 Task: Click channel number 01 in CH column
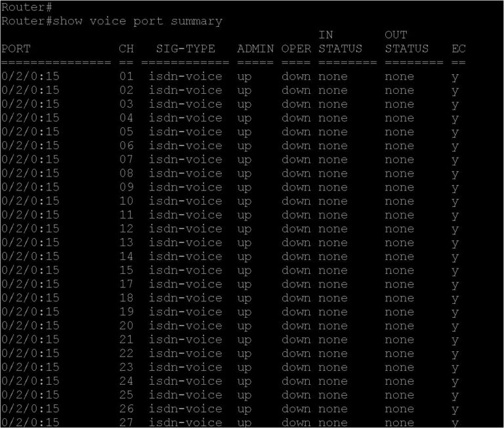126,77
